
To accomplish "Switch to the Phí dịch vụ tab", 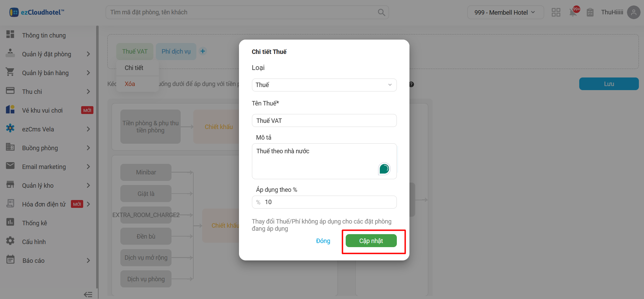I will tap(176, 52).
